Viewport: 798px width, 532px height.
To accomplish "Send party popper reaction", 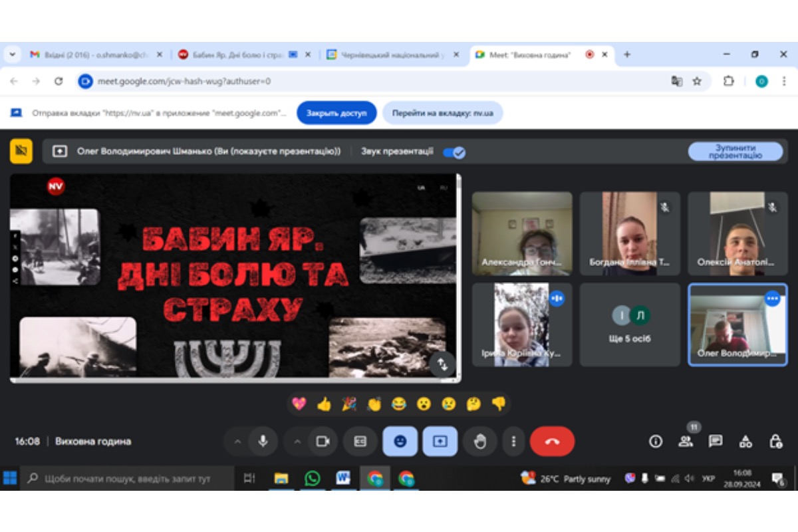I will coord(348,403).
